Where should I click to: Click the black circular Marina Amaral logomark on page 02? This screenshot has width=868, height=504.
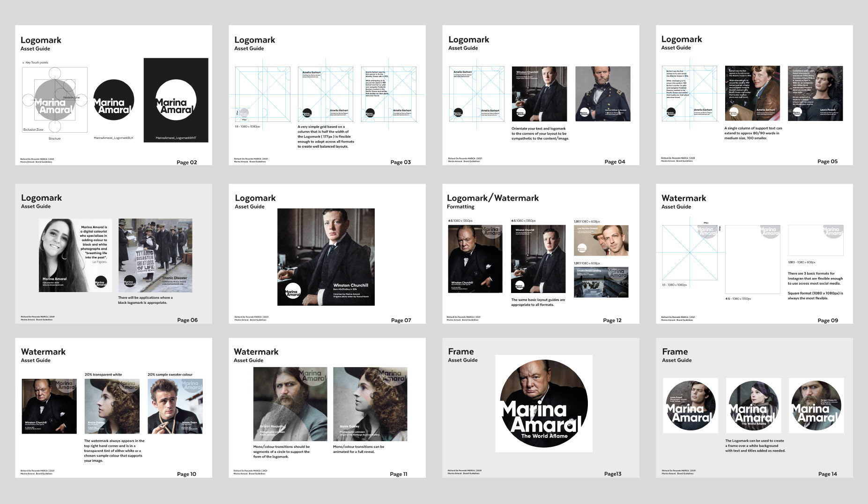tap(114, 100)
